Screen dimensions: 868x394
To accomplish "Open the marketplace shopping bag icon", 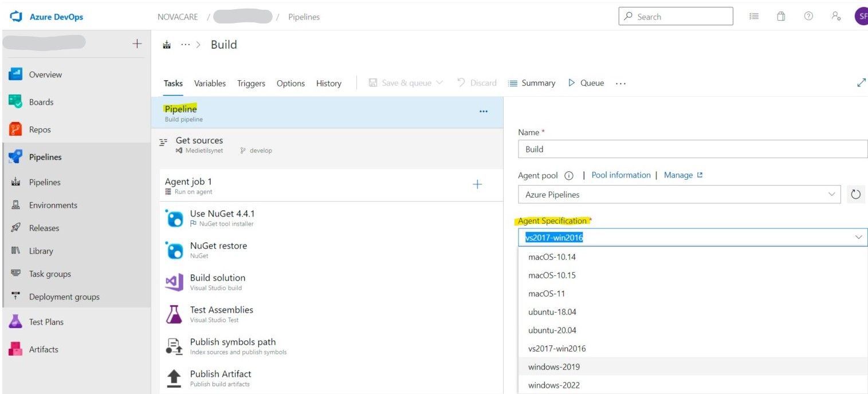I will 781,17.
